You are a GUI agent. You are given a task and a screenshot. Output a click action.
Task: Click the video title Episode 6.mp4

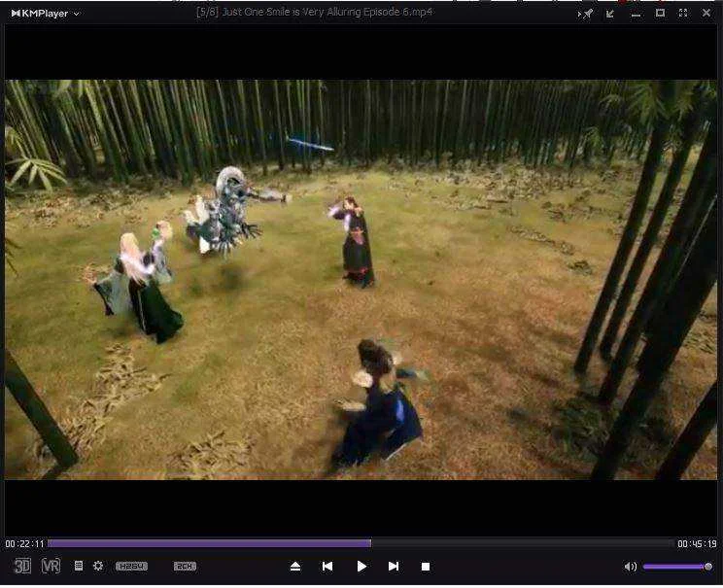314,13
